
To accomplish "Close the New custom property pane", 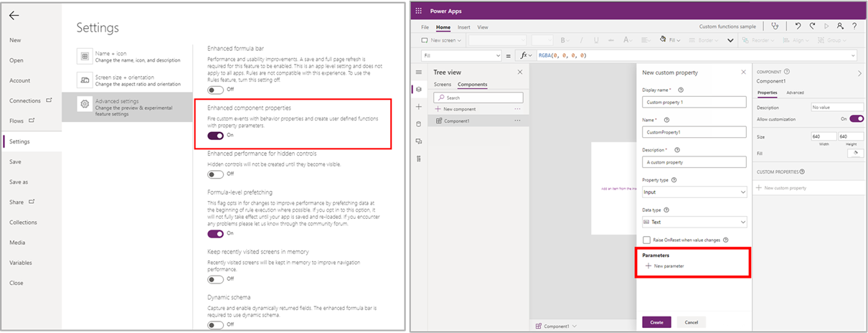I will click(742, 72).
